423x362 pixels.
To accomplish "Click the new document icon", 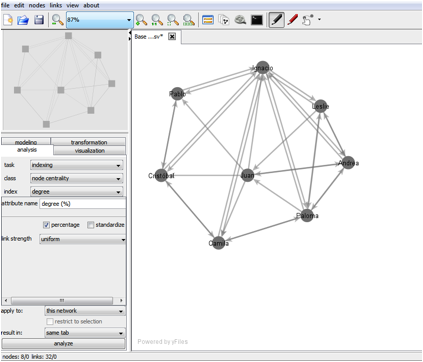I will coord(8,20).
